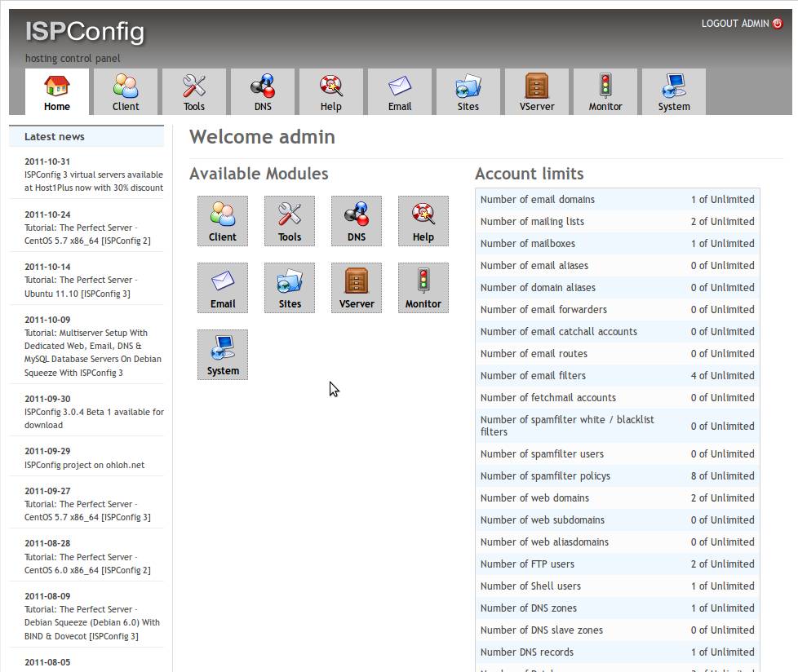The height and width of the screenshot is (672, 798).
Task: Click the Number of email forwarders row
Action: (618, 309)
